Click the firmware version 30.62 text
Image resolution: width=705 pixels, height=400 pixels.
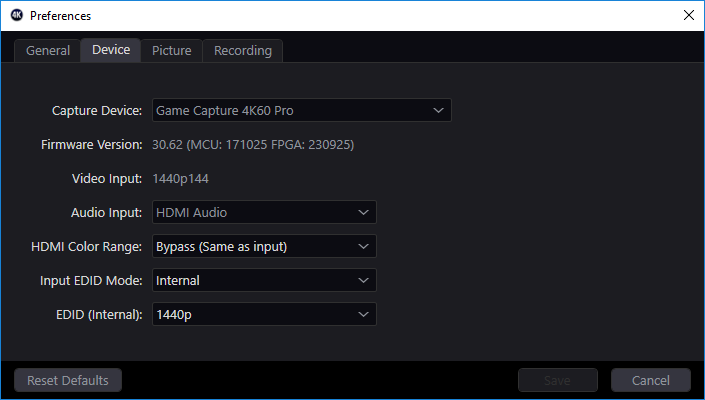point(253,145)
